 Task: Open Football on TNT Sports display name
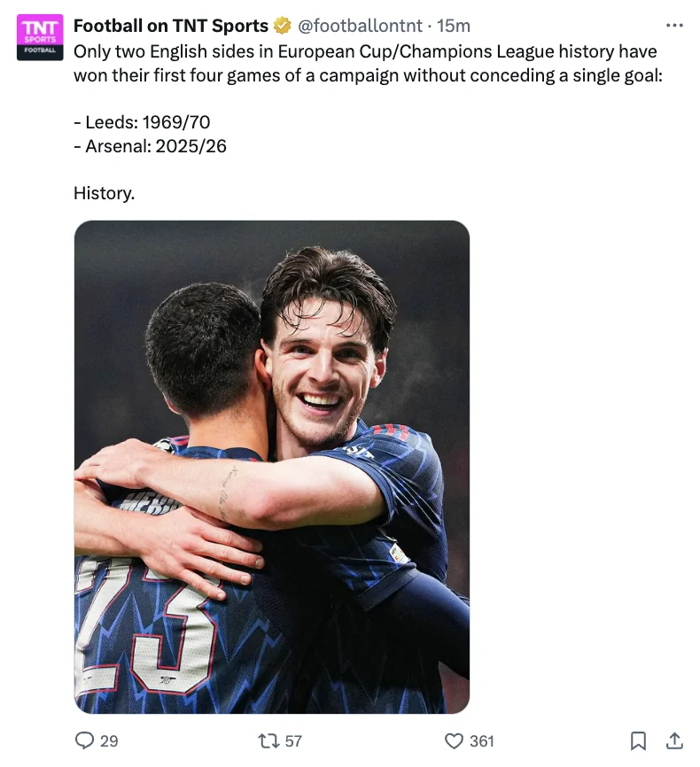pos(171,26)
